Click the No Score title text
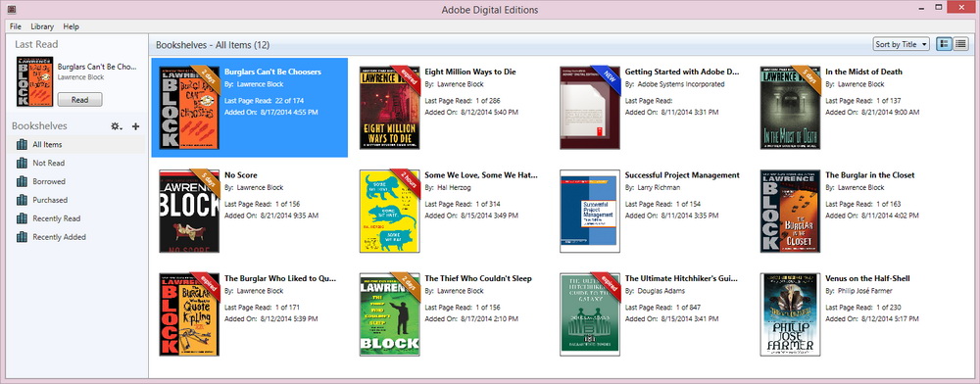Screen dimensions: 980x384 pos(241,175)
